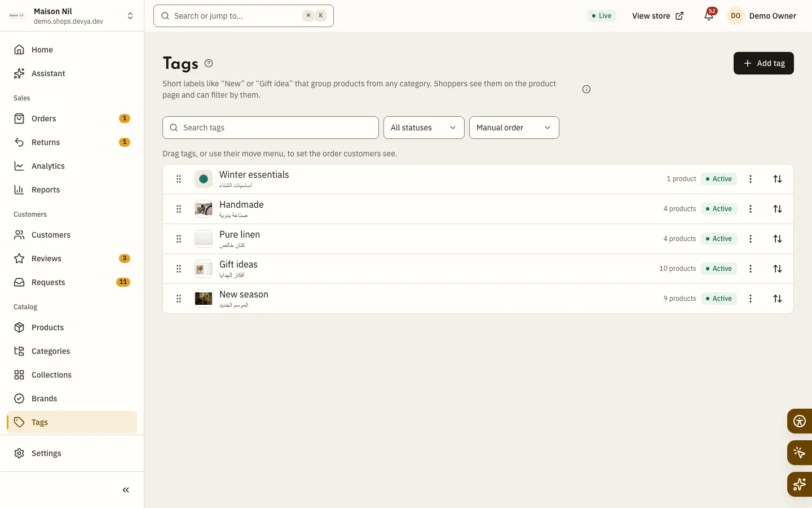This screenshot has height=508, width=812.
Task: Open the accessibility widget button
Action: coord(800,421)
